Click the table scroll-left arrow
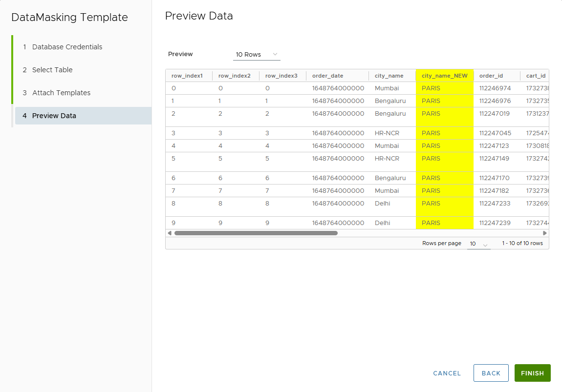562x392 pixels. (170, 233)
